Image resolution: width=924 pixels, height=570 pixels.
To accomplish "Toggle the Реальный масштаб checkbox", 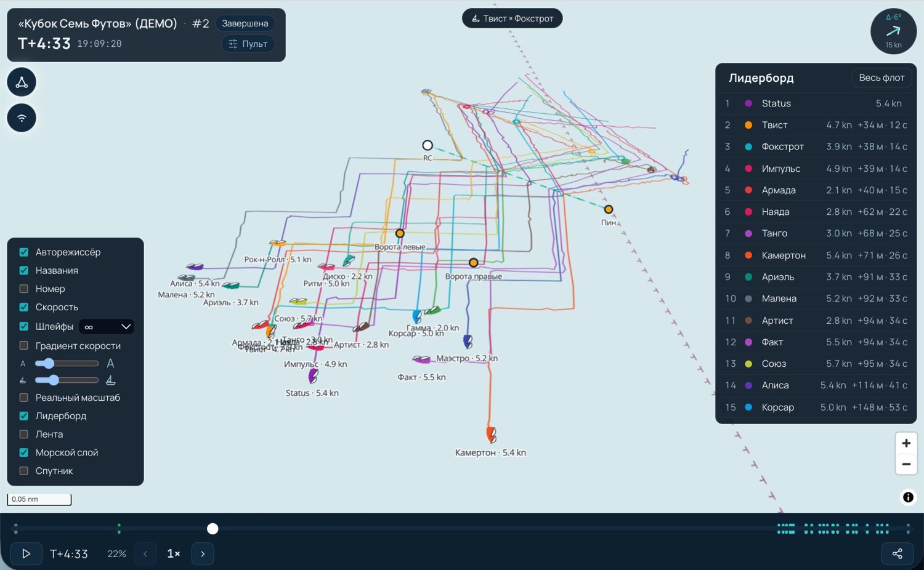I will pos(24,398).
